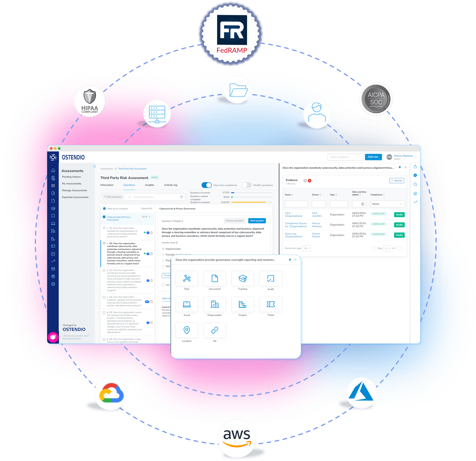This screenshot has height=461, width=476.
Task: Select the Risk tile in popup
Action: click(187, 279)
